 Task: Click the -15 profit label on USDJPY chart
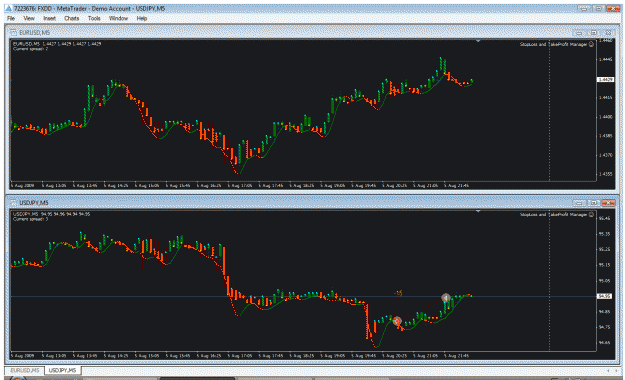(398, 293)
